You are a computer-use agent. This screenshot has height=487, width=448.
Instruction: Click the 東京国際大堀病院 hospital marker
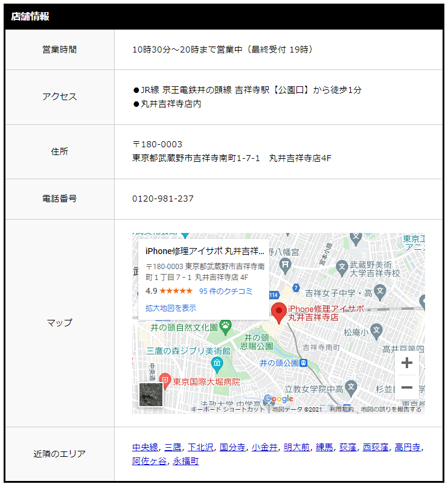click(x=165, y=381)
